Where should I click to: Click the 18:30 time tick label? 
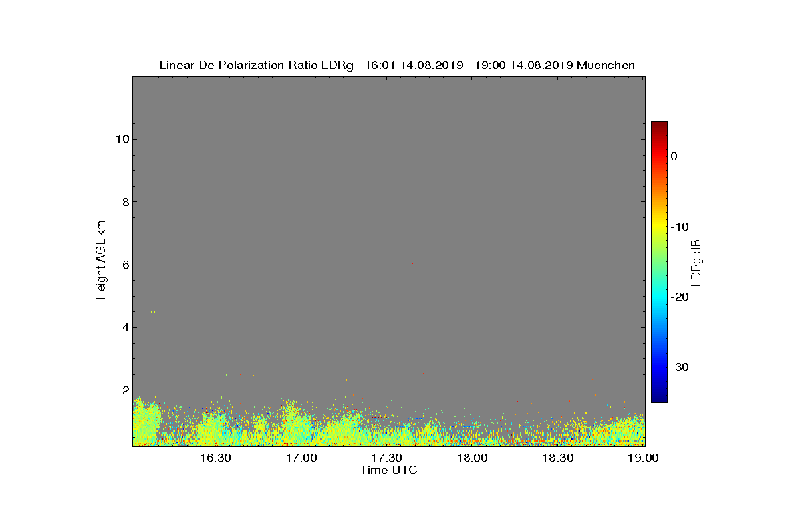[x=558, y=458]
